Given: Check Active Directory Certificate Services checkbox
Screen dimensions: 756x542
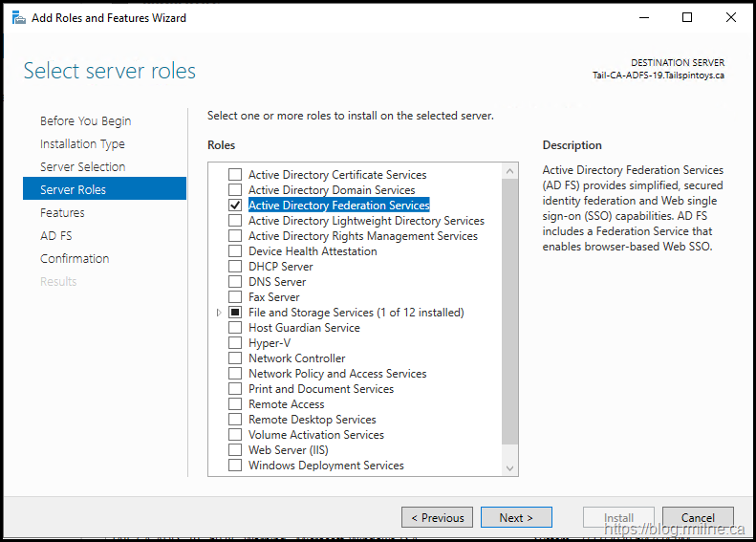Looking at the screenshot, I should 235,175.
